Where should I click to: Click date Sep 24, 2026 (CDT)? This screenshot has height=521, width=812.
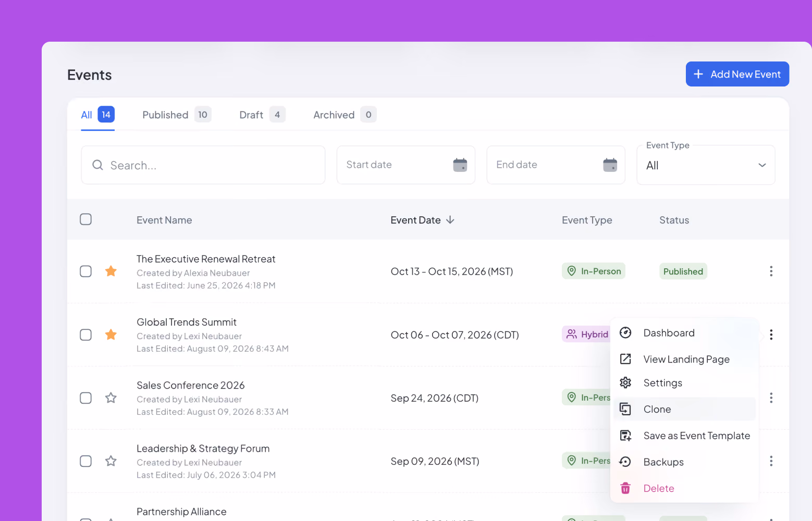(435, 398)
